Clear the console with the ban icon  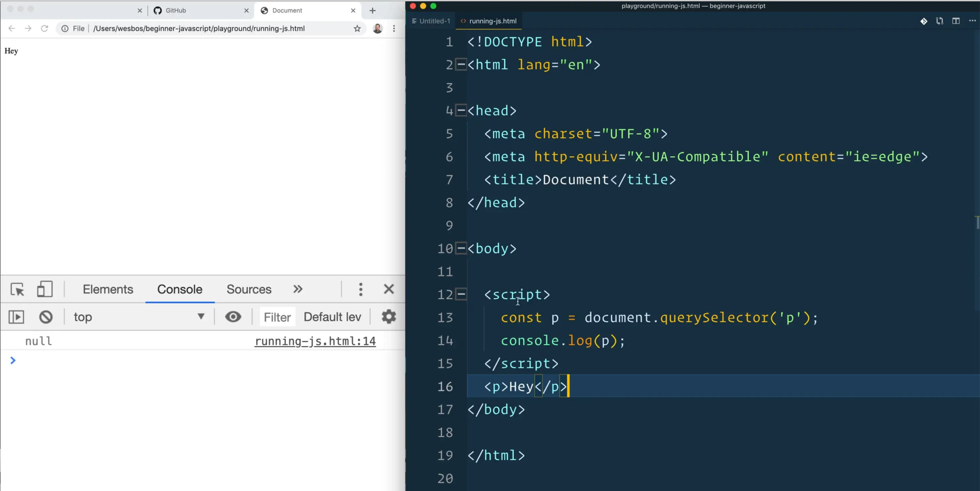[x=46, y=317]
